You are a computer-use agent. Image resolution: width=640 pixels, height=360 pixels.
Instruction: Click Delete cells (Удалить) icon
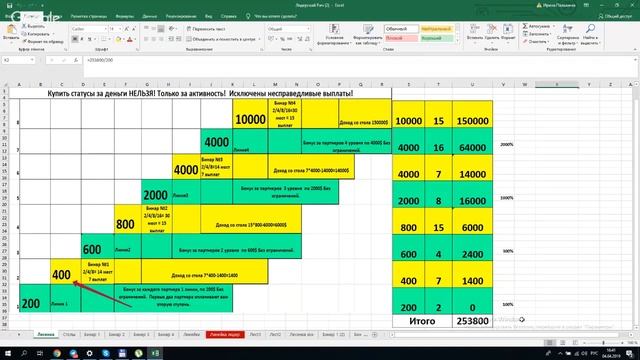coord(492,29)
